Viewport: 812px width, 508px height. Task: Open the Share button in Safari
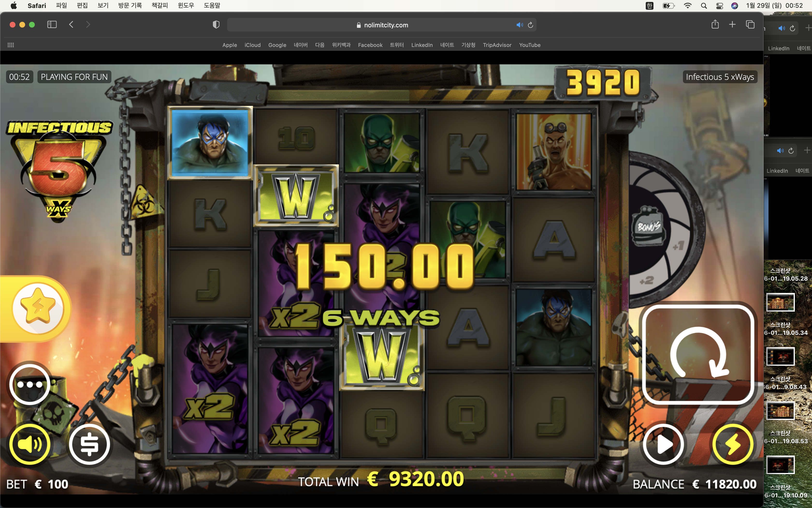[715, 24]
